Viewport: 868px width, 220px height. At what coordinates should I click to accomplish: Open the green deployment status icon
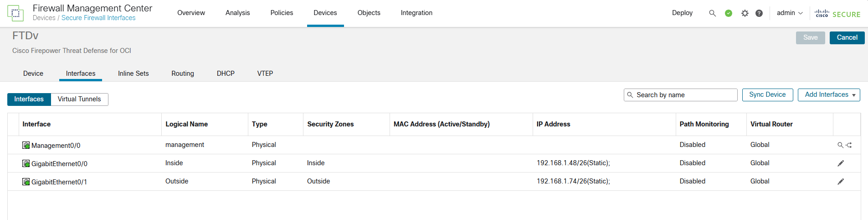coord(729,13)
